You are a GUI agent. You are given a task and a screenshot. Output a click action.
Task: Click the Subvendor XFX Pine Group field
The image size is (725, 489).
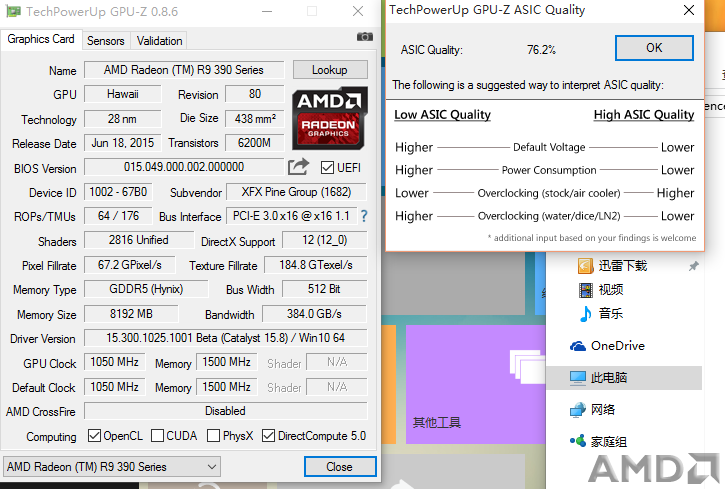coord(296,192)
